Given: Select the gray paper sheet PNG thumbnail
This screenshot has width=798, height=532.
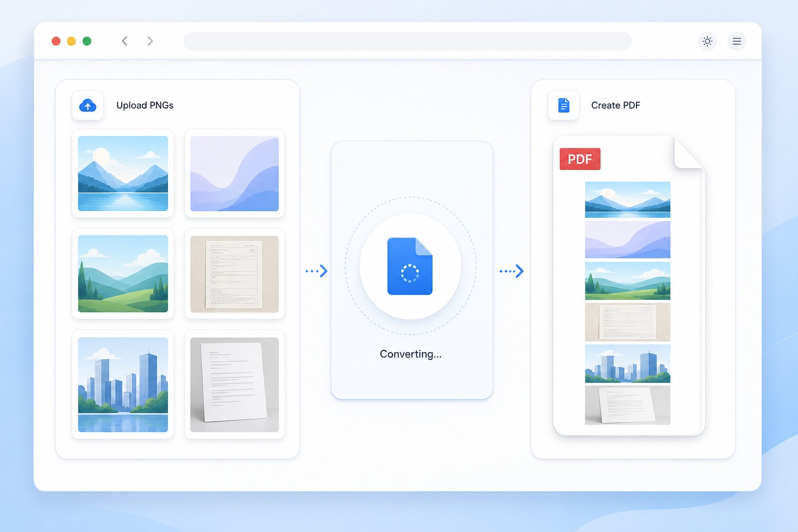Looking at the screenshot, I should (234, 385).
